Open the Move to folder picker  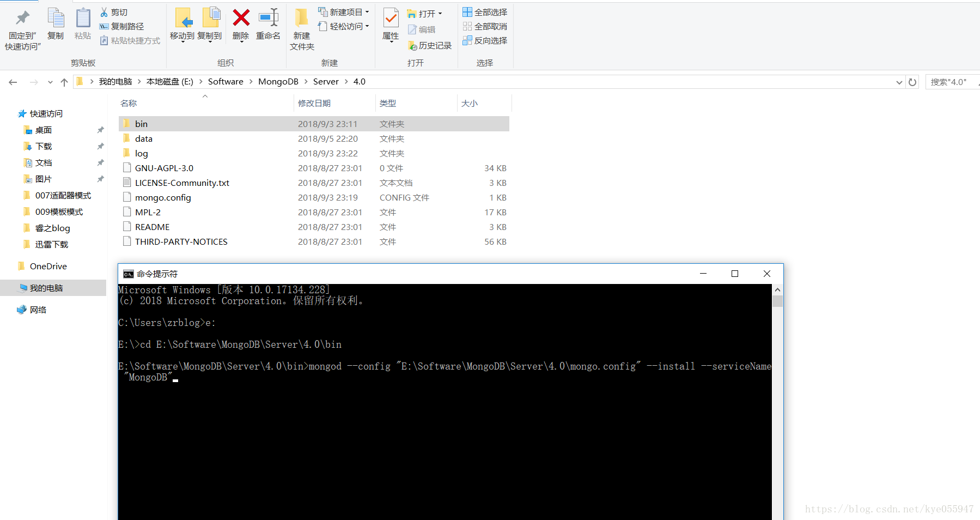[x=182, y=25]
